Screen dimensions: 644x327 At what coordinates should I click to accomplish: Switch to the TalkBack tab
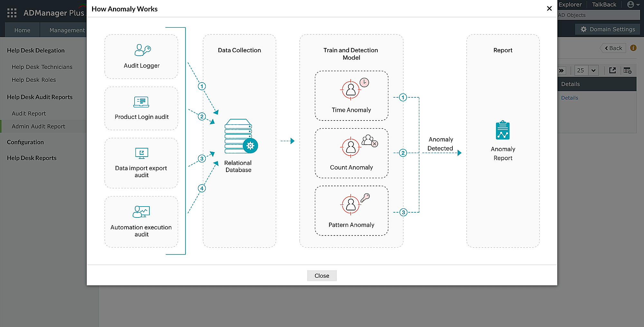click(x=604, y=5)
